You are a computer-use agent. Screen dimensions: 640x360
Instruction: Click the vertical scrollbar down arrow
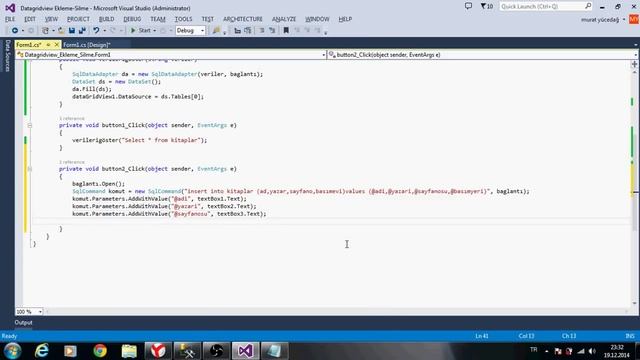(x=634, y=303)
